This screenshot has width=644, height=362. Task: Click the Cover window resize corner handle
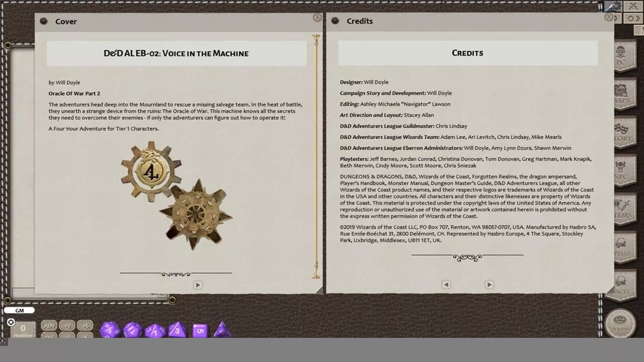(x=319, y=291)
